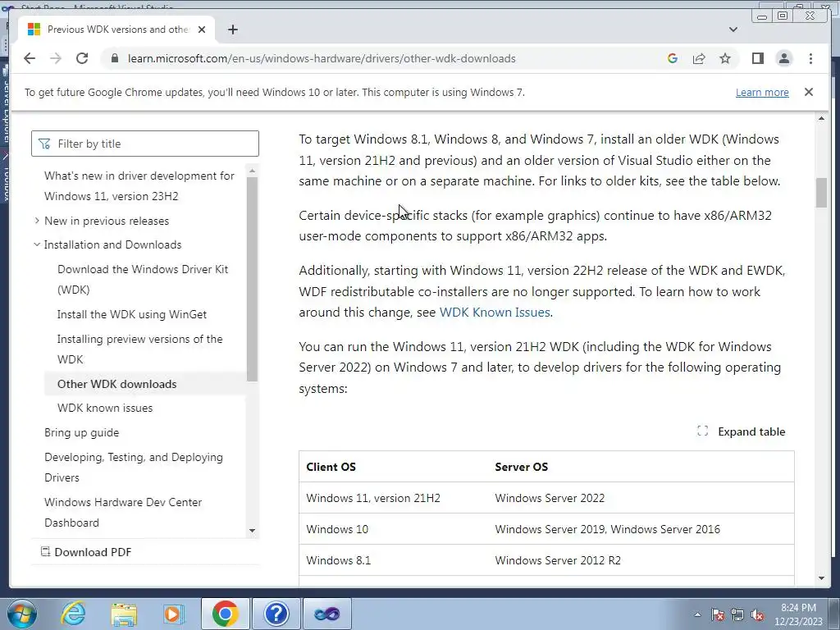Click Download PDF
The width and height of the screenshot is (840, 630).
[86, 552]
